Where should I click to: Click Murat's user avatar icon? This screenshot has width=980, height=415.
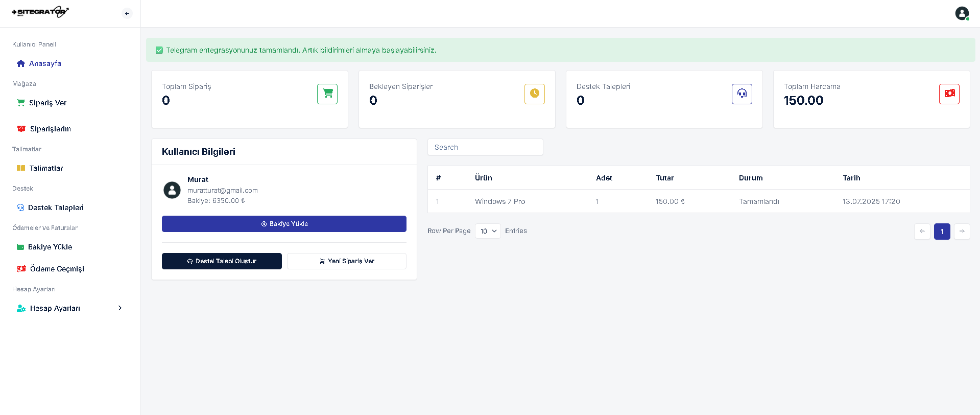pos(172,190)
